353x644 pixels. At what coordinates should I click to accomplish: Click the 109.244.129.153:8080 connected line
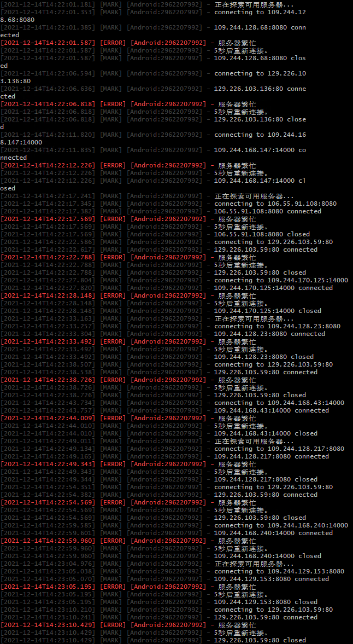click(x=164, y=579)
